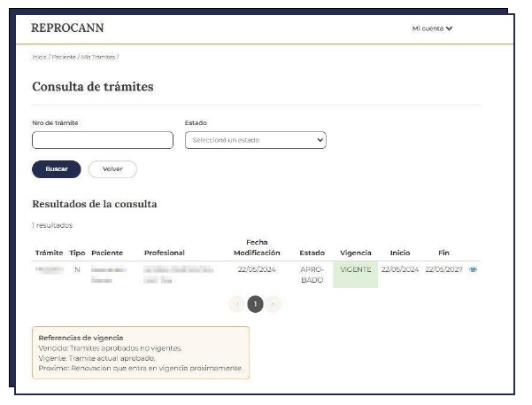The height and width of the screenshot is (405, 532).
Task: Open the Mi cuenta menu
Action: point(432,28)
